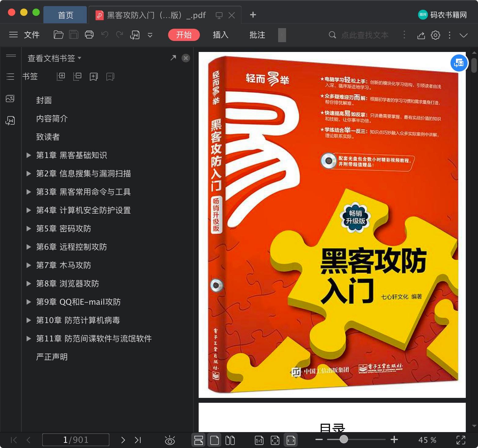Expand 第1章 黑客基础知识 chapter
Image resolution: width=478 pixels, height=448 pixels.
pyautogui.click(x=29, y=155)
